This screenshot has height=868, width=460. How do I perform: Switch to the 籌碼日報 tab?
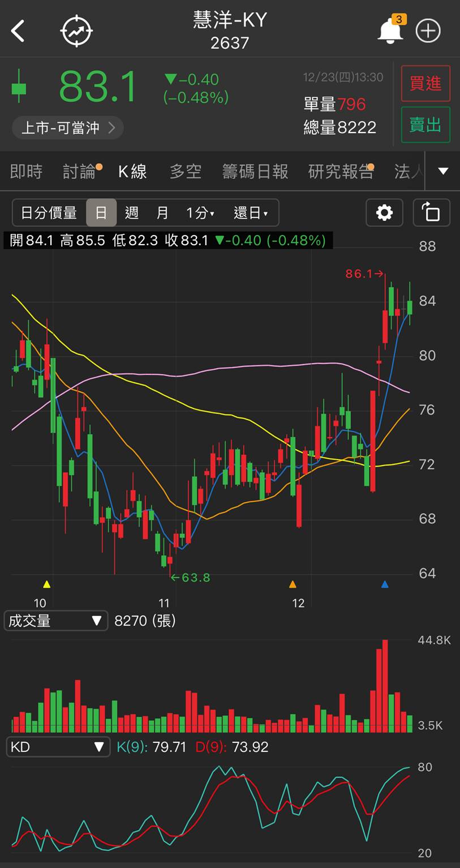tap(255, 172)
